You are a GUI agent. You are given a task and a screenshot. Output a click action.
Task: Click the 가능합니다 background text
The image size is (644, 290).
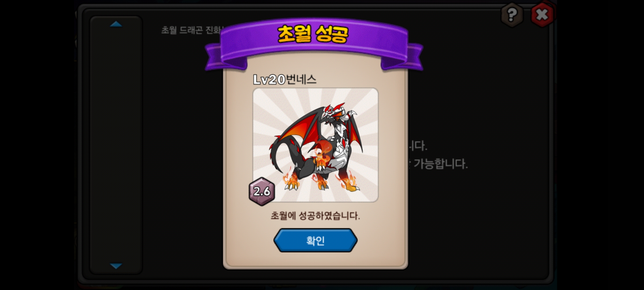(x=441, y=164)
